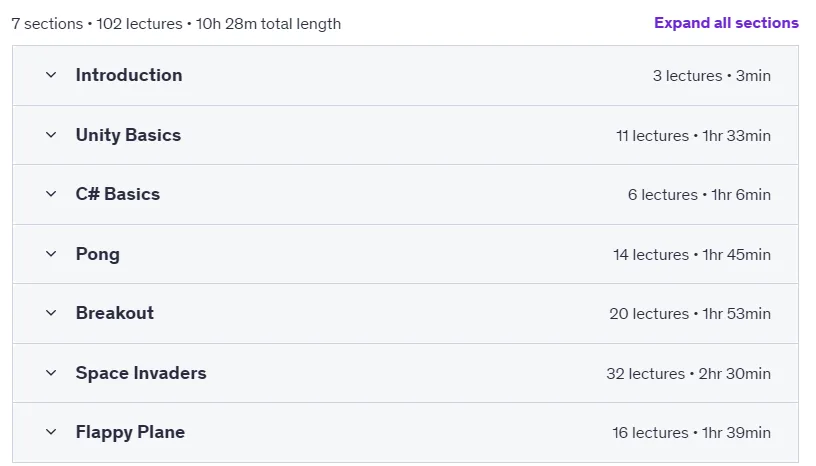
Task: Click the 20 lectures 1hr 53min label
Action: (x=690, y=314)
